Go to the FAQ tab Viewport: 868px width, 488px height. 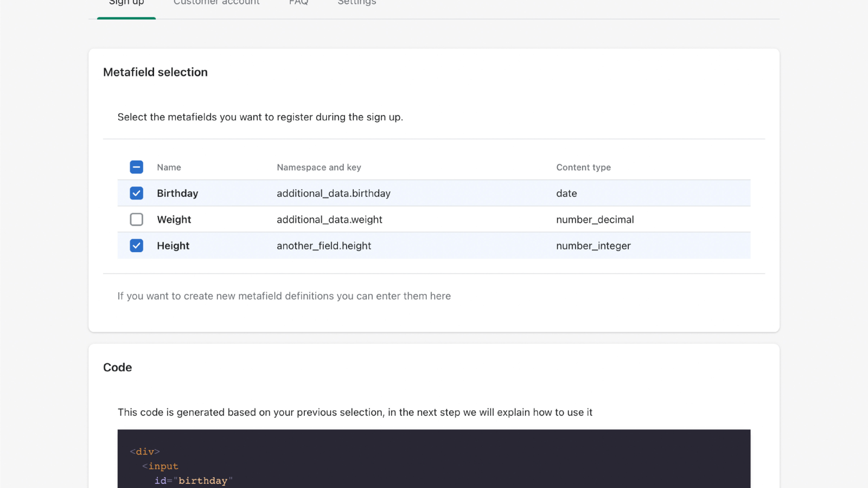coord(298,3)
